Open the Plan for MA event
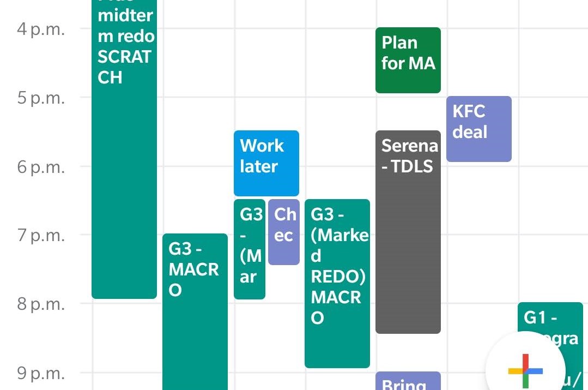This screenshot has height=390, width=588. pos(408,60)
